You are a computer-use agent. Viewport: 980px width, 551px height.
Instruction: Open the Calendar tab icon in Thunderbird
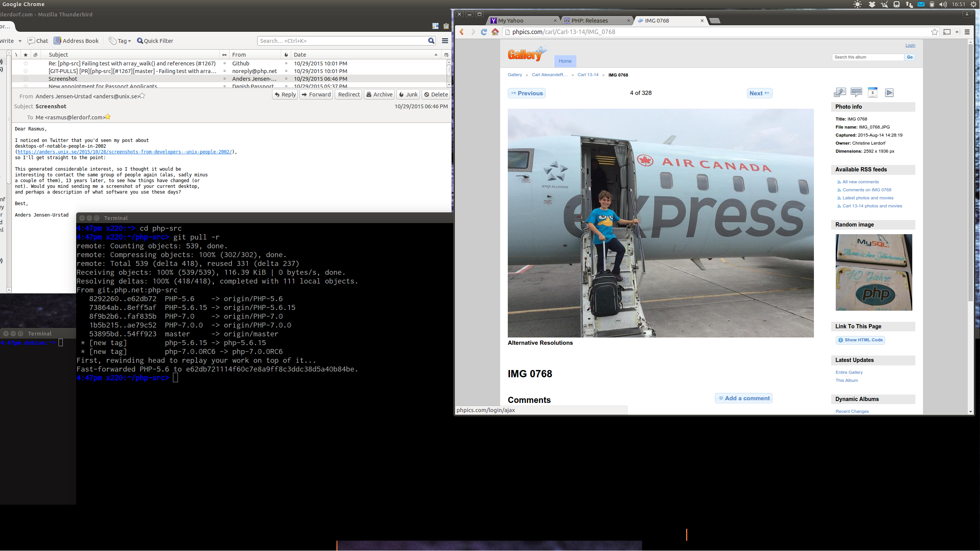tap(435, 26)
